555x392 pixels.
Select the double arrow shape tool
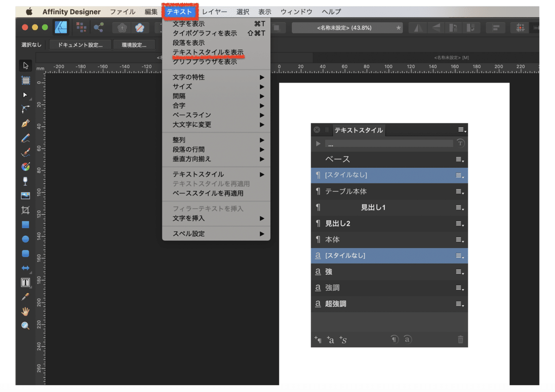[25, 268]
